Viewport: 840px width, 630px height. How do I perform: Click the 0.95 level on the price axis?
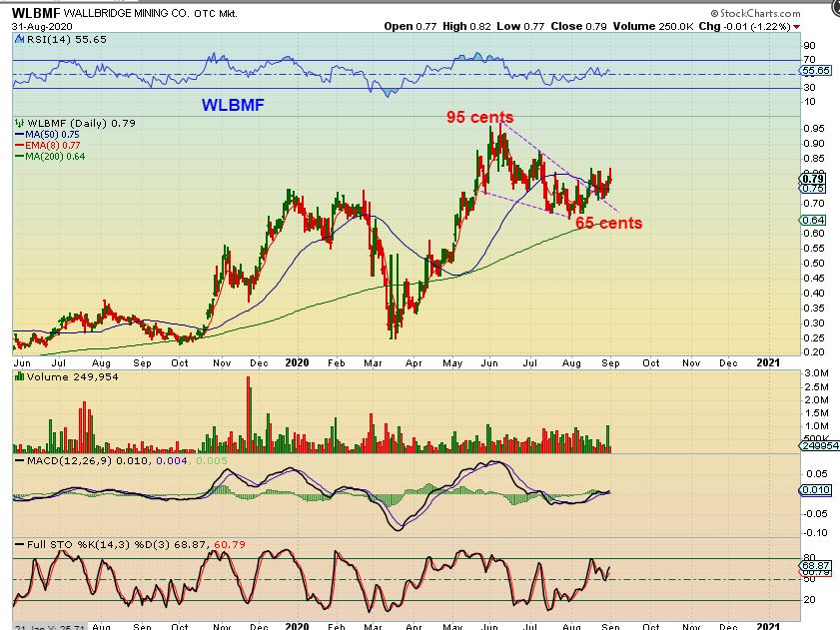click(x=814, y=128)
